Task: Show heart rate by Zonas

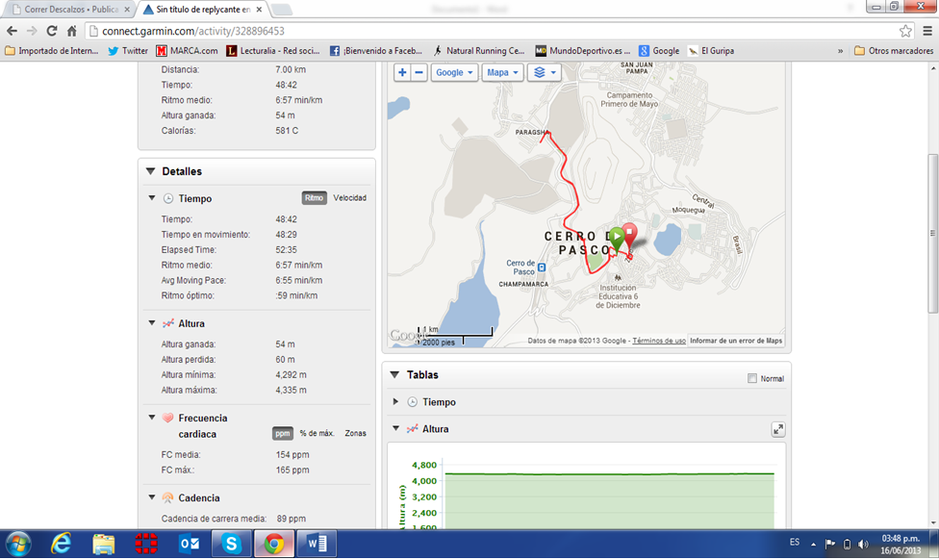Action: point(355,433)
